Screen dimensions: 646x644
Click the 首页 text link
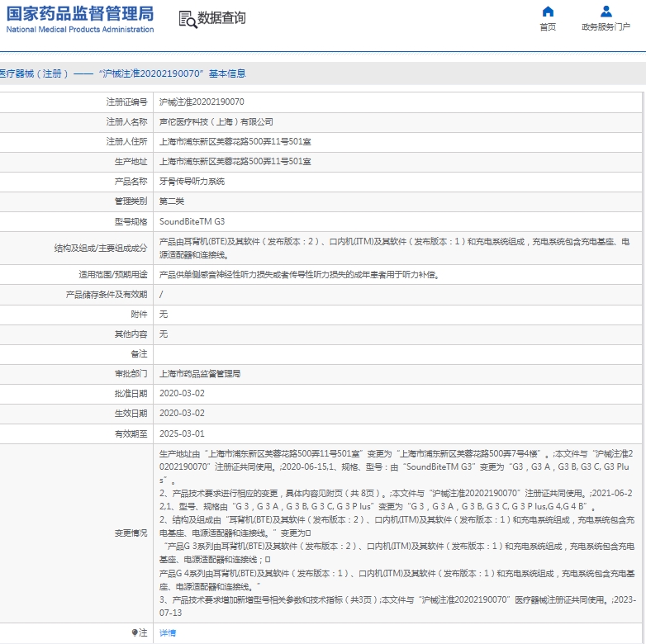[x=548, y=27]
